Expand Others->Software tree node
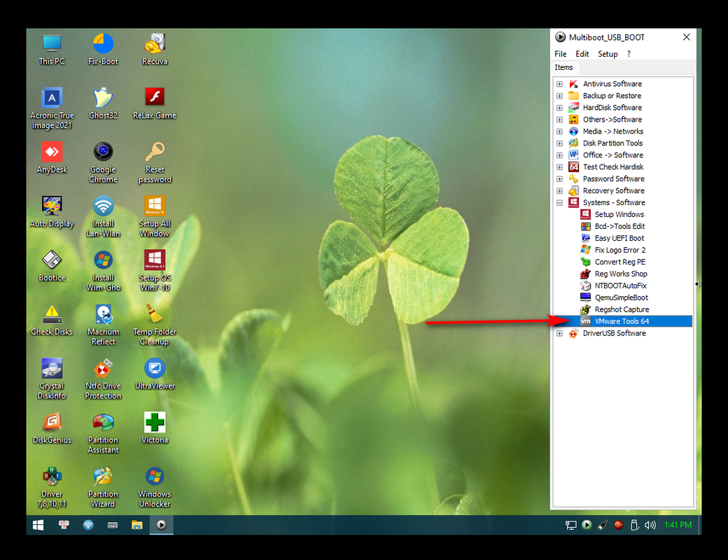 click(x=559, y=119)
